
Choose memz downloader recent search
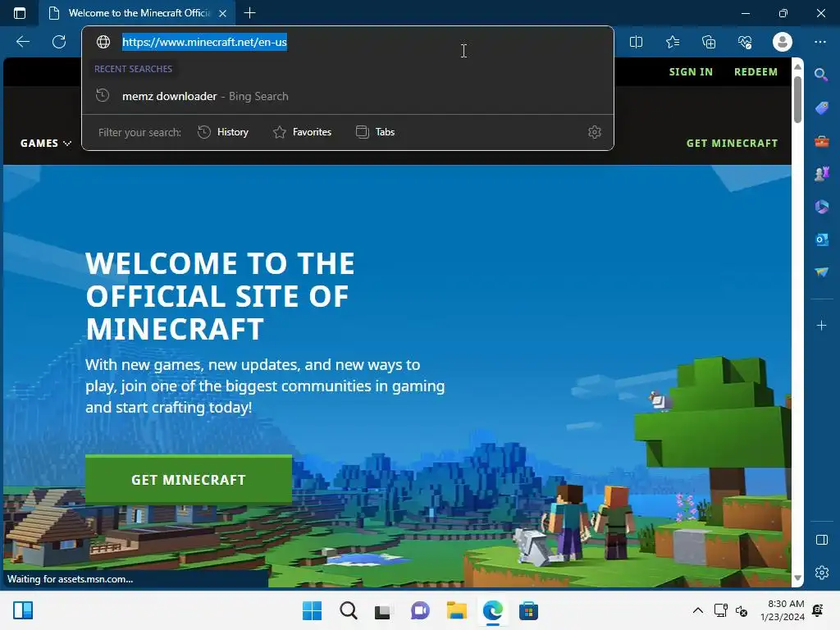(348, 97)
